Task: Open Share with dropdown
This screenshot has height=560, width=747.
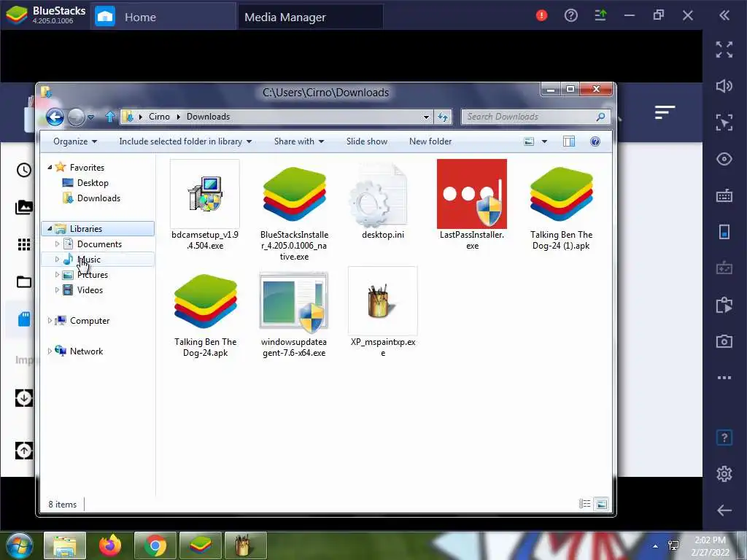Action: (299, 141)
